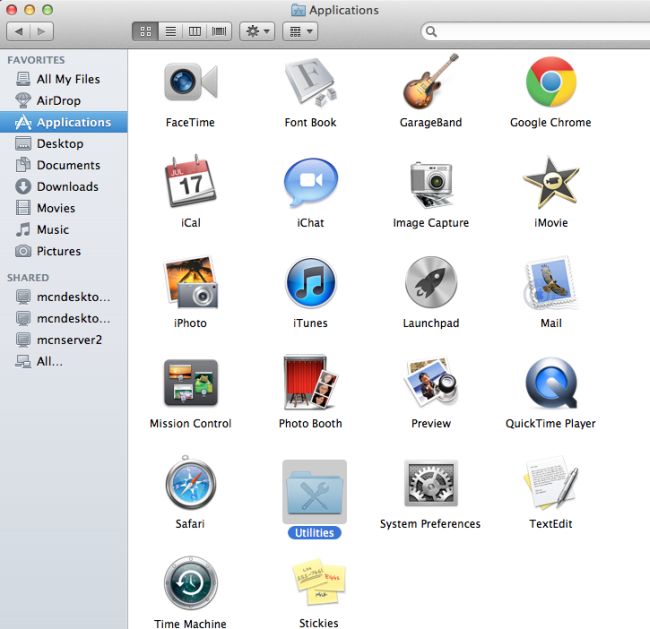
Task: Open Documents in the sidebar
Action: (x=64, y=165)
